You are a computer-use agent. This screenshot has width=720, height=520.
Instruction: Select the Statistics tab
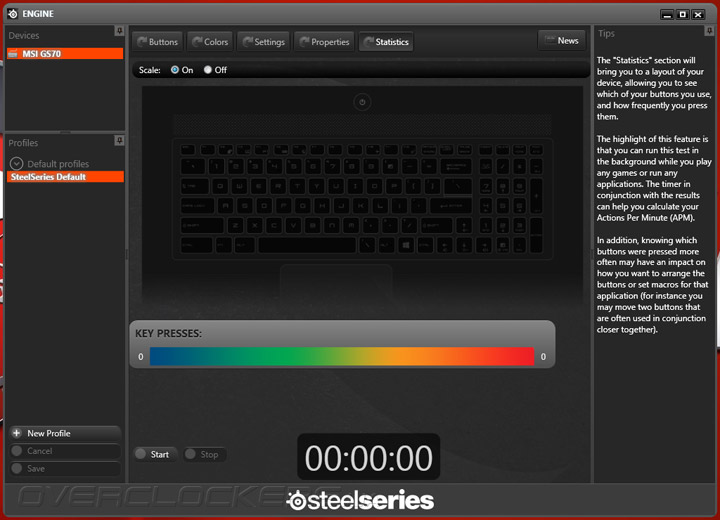pos(386,42)
